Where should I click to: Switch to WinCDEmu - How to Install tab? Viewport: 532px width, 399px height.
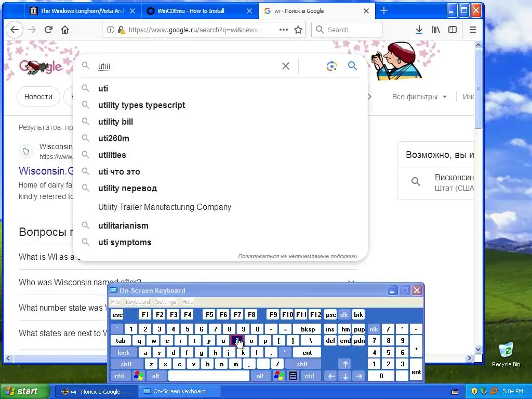[x=199, y=11]
